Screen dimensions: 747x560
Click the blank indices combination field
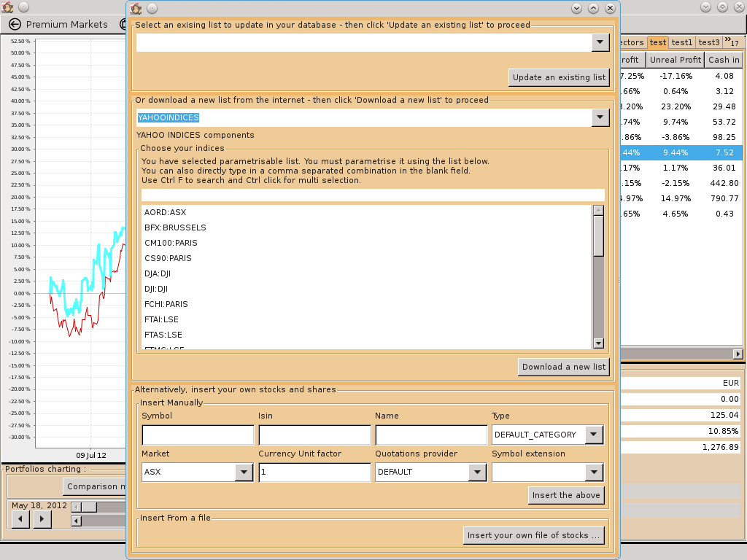pyautogui.click(x=373, y=195)
